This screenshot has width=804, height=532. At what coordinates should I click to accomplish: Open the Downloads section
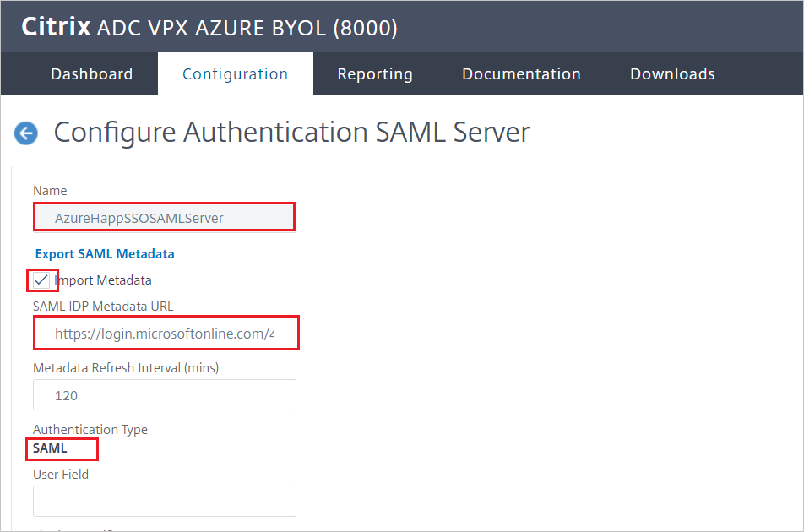coord(671,73)
